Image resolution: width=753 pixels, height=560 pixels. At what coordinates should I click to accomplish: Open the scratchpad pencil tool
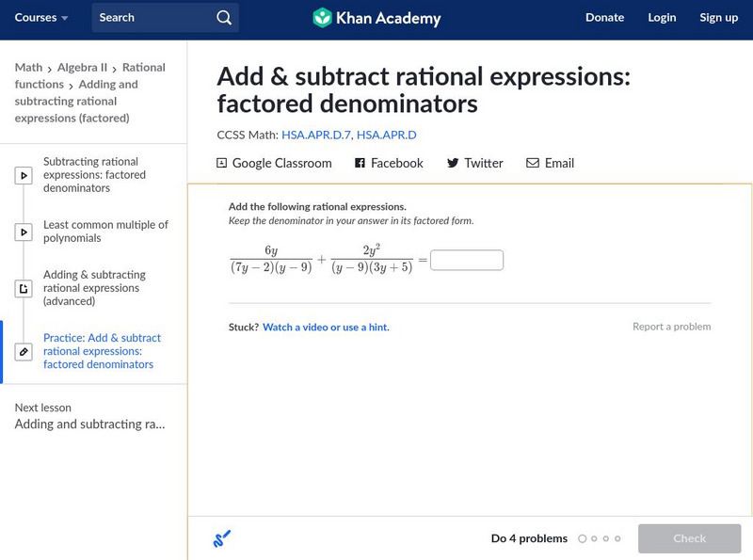pos(222,538)
